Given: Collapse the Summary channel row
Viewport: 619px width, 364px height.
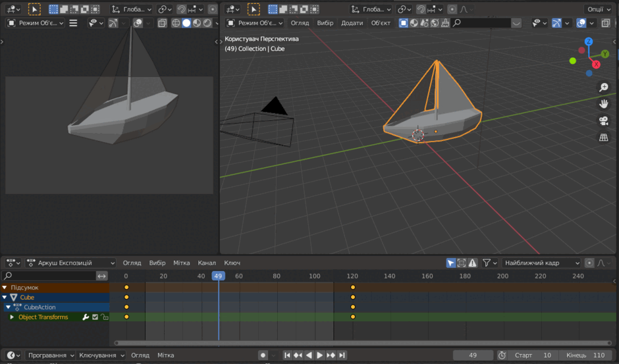Looking at the screenshot, I should [5, 288].
